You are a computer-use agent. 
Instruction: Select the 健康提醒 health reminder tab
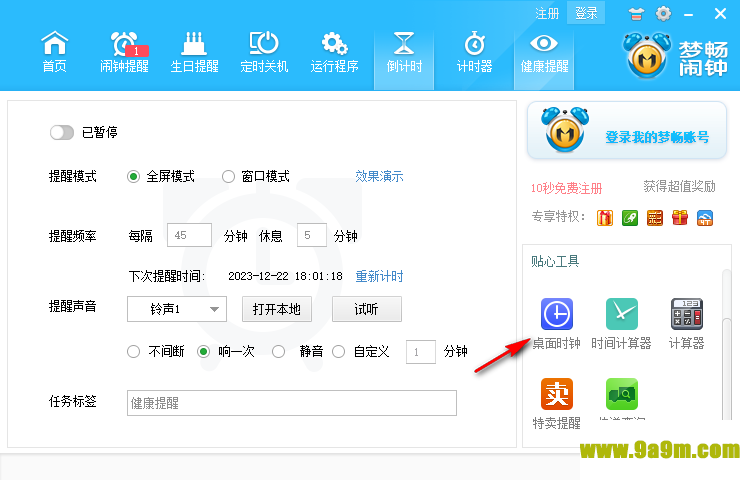coord(544,59)
